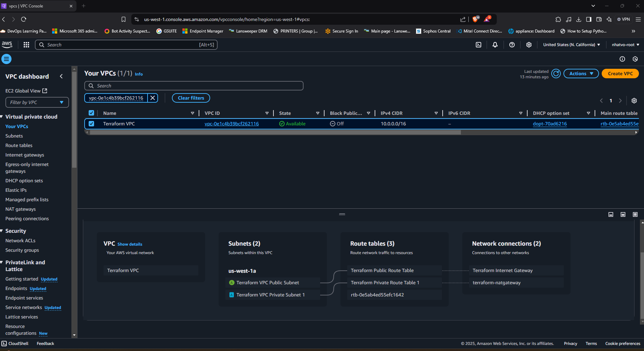Toggle the select-all header checkbox
This screenshot has height=351, width=644.
click(x=91, y=113)
